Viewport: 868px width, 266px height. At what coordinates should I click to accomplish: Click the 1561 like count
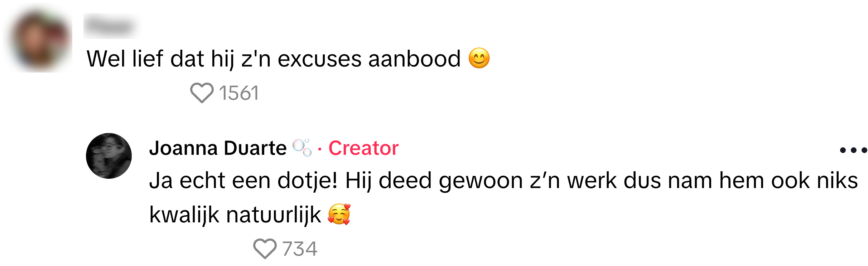239,93
